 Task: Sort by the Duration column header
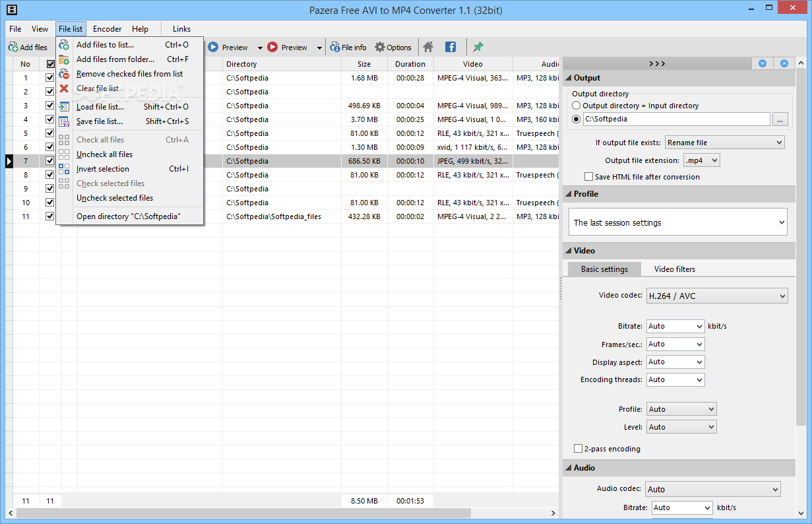(410, 64)
